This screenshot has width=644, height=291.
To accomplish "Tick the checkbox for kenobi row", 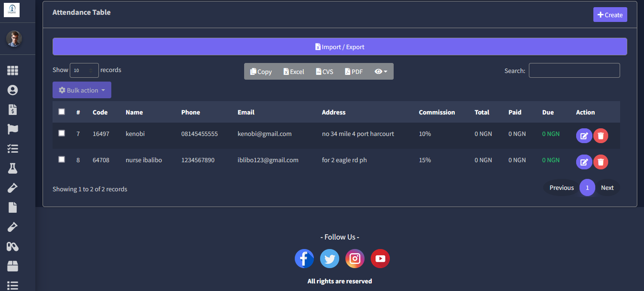I will (62, 133).
